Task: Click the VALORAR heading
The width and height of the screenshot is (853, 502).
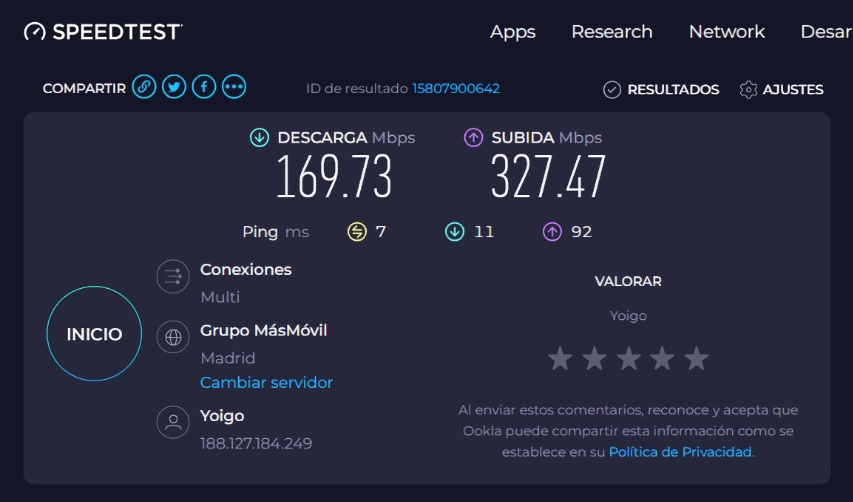Action: pos(628,281)
